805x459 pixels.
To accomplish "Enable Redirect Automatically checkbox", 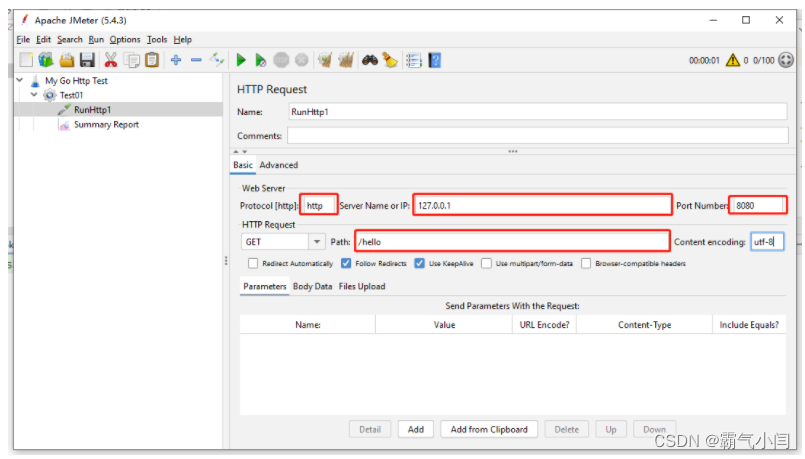I will [x=253, y=263].
